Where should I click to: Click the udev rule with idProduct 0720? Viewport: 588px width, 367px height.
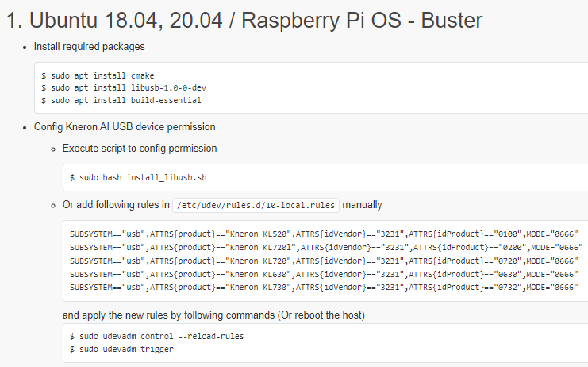tap(324, 261)
